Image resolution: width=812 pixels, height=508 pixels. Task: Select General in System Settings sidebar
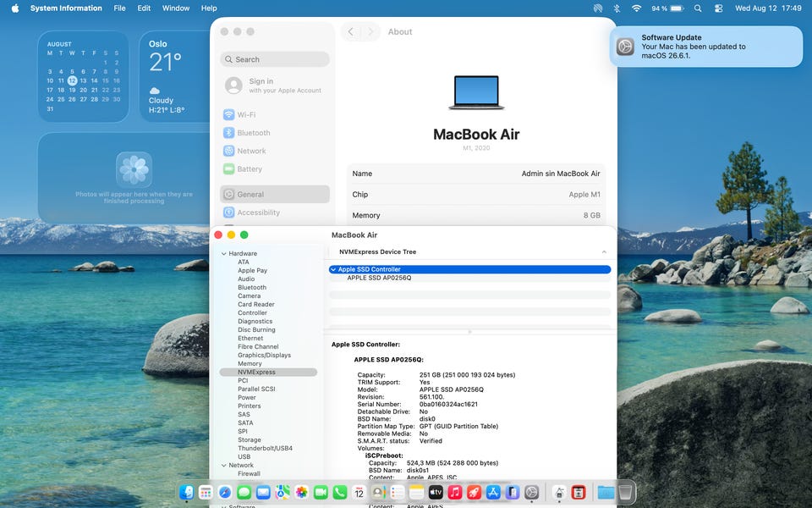[275, 195]
